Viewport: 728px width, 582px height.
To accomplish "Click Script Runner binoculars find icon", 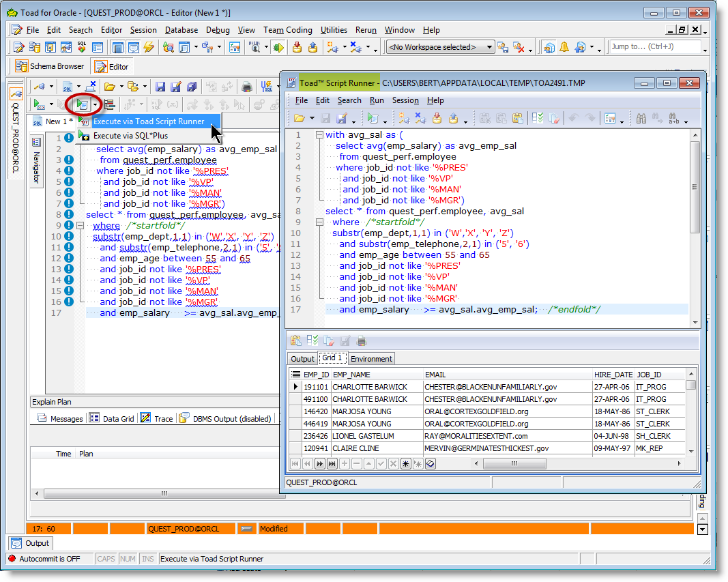I will (x=641, y=118).
